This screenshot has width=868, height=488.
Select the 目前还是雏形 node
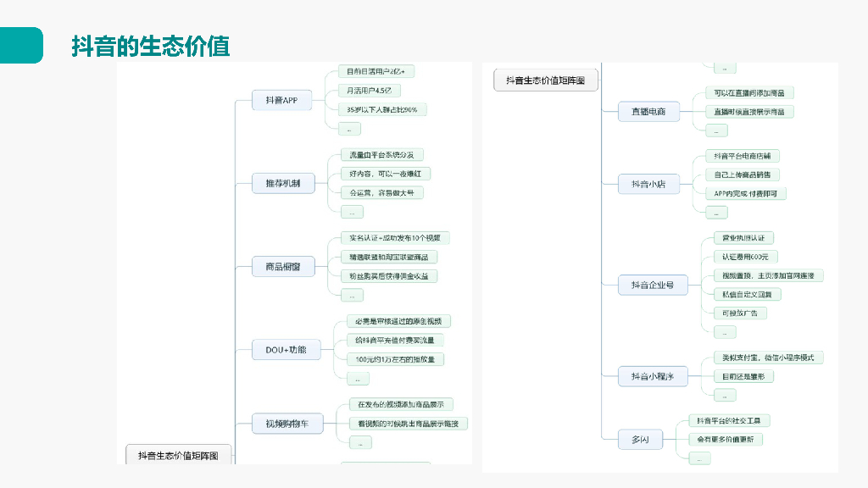coord(743,377)
